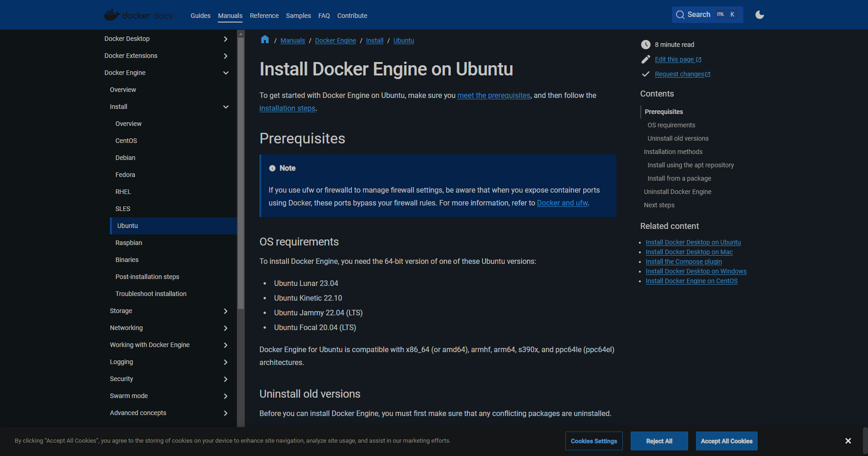Jump to Install from a package
The width and height of the screenshot is (868, 456).
679,178
